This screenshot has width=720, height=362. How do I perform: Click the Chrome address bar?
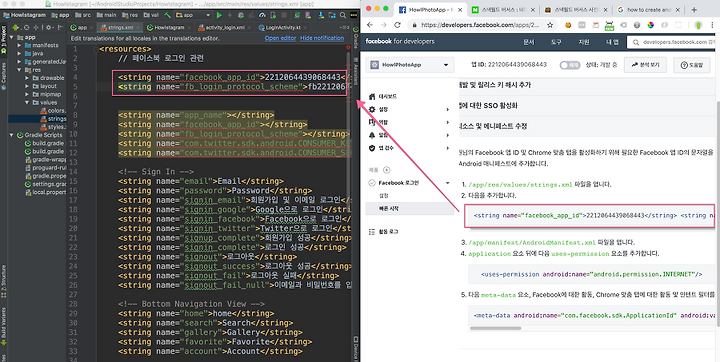[x=481, y=25]
